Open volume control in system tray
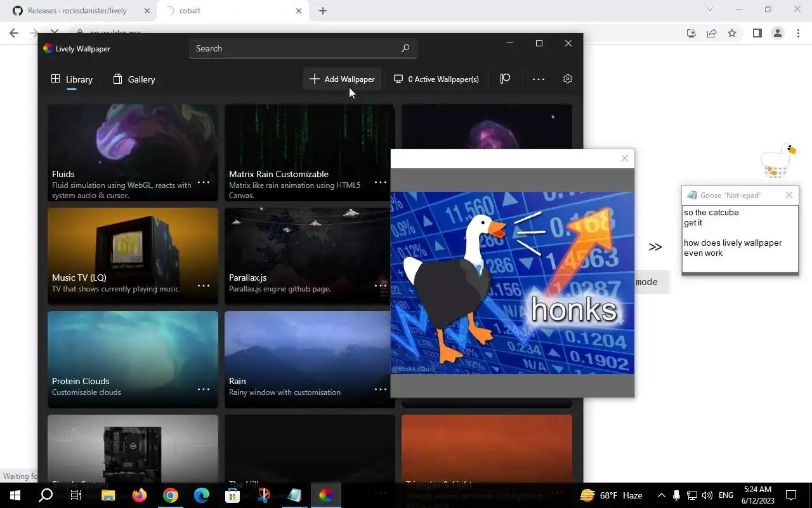The width and height of the screenshot is (812, 508). click(x=707, y=495)
